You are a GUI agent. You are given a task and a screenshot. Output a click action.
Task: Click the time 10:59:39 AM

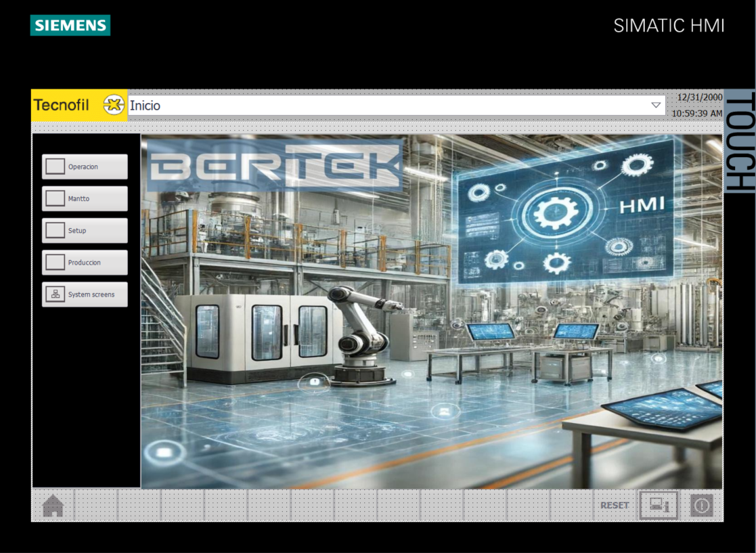pyautogui.click(x=696, y=113)
